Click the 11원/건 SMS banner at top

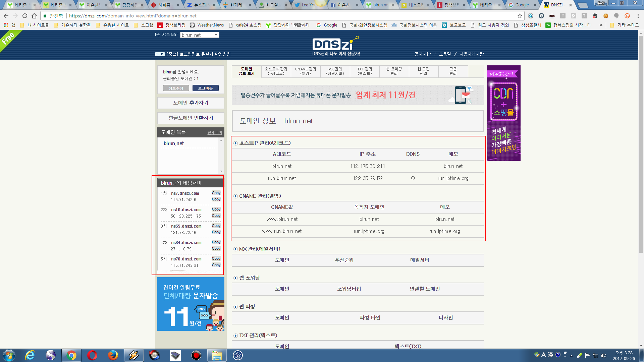[x=358, y=95]
